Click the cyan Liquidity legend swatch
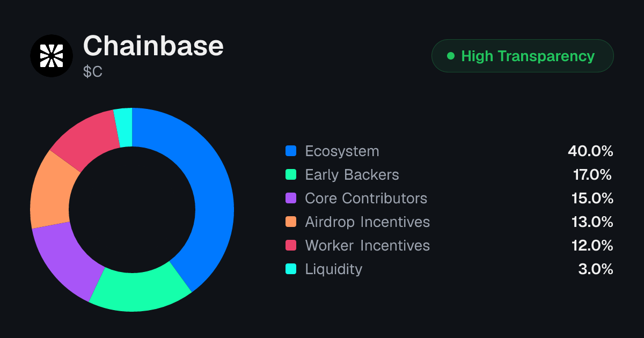The height and width of the screenshot is (338, 644). [291, 269]
